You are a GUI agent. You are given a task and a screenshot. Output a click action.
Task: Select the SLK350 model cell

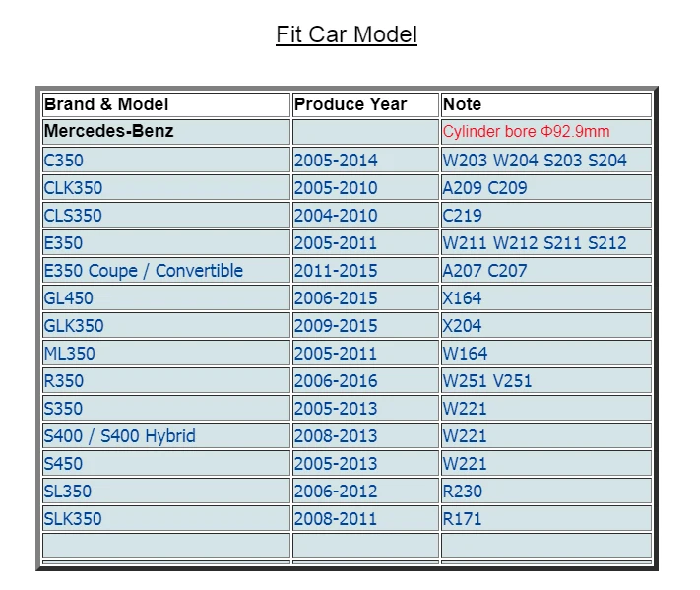[x=166, y=518]
